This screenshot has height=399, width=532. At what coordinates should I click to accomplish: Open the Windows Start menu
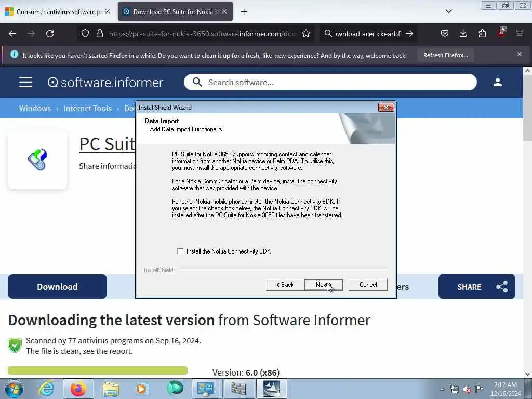(x=14, y=389)
